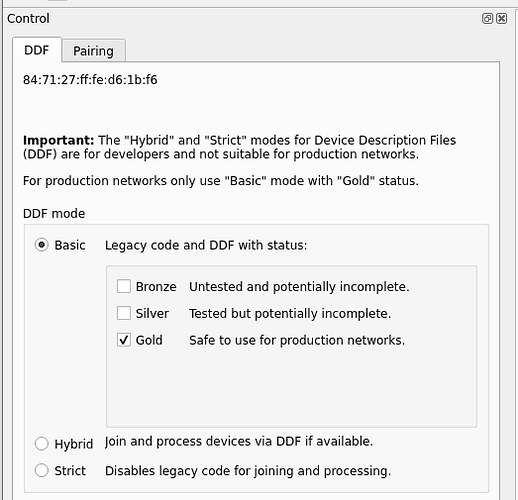The height and width of the screenshot is (500, 518).
Task: Click the bold Important warning text
Action: coord(58,140)
